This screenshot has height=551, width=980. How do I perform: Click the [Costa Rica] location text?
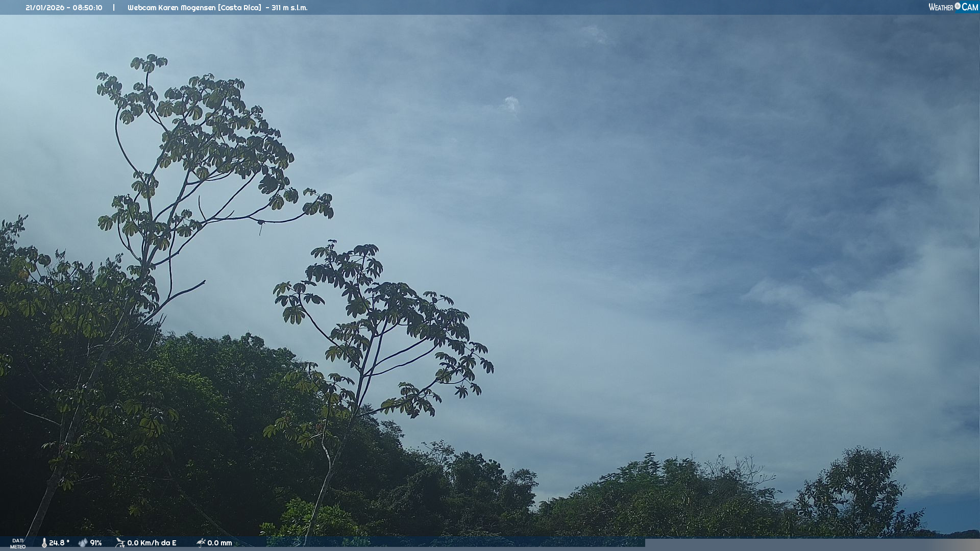point(239,8)
